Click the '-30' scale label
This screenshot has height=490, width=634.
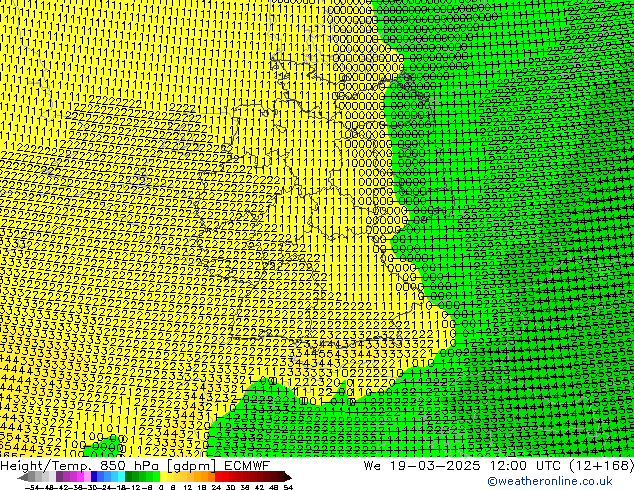(90, 487)
